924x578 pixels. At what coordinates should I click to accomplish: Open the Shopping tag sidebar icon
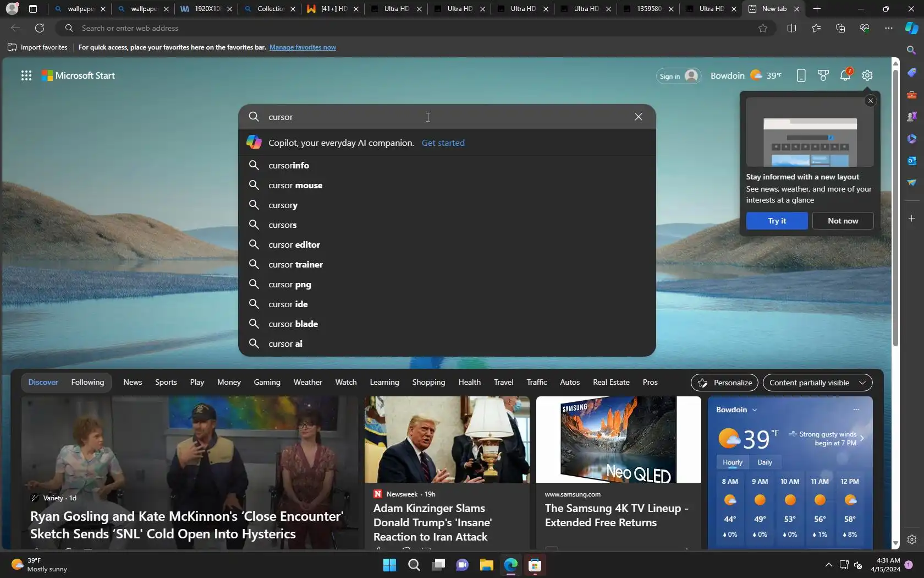[x=911, y=73]
